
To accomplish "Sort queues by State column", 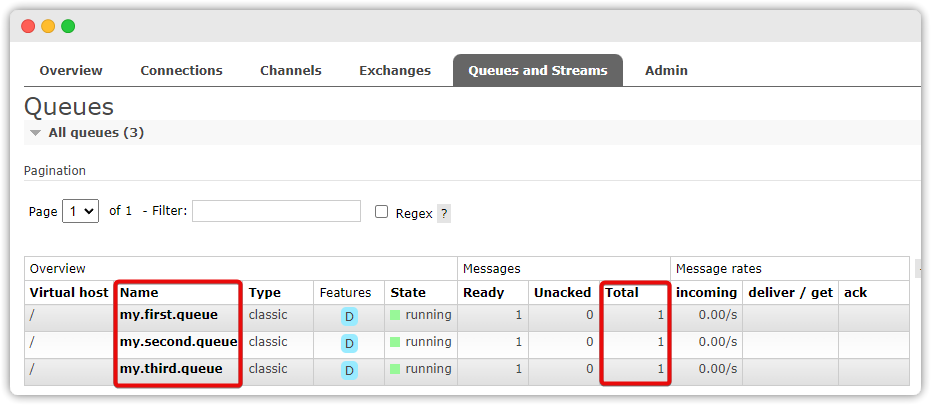I will [x=408, y=293].
